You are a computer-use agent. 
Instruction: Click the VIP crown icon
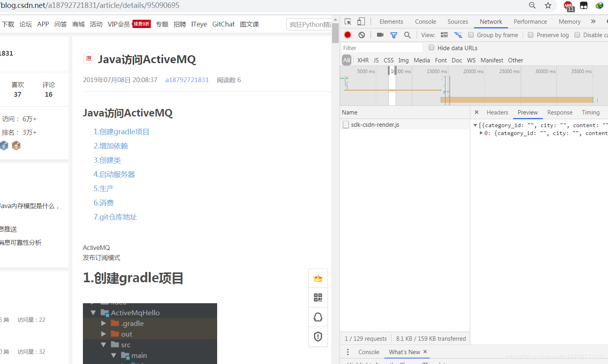[x=318, y=278]
